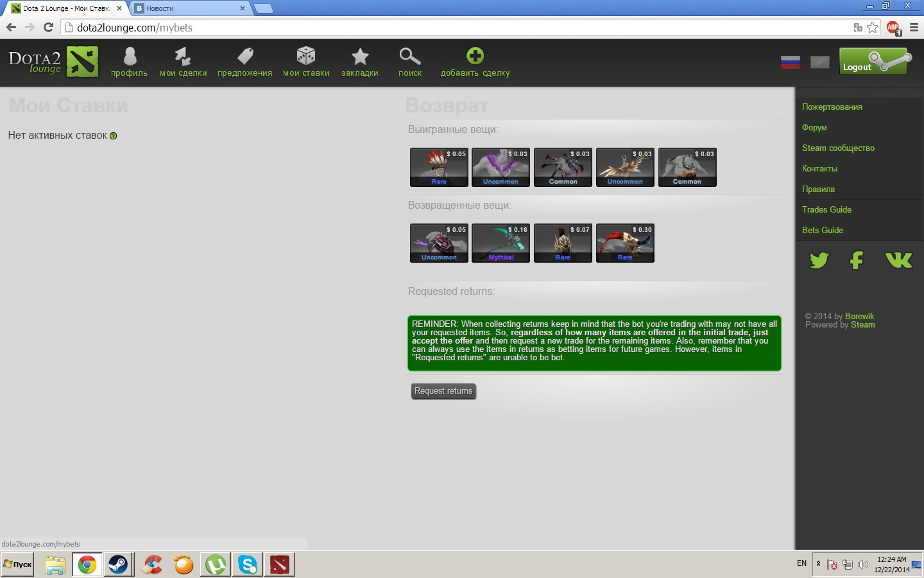924x578 pixels.
Task: Open Правила sidebar link
Action: 818,189
